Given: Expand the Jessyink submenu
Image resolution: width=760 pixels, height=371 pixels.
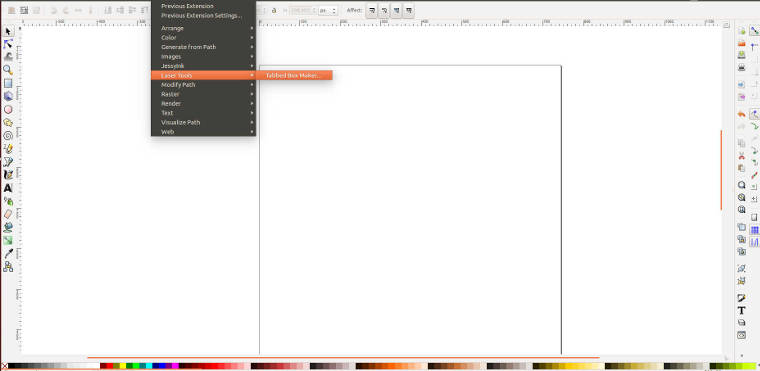Looking at the screenshot, I should point(204,66).
